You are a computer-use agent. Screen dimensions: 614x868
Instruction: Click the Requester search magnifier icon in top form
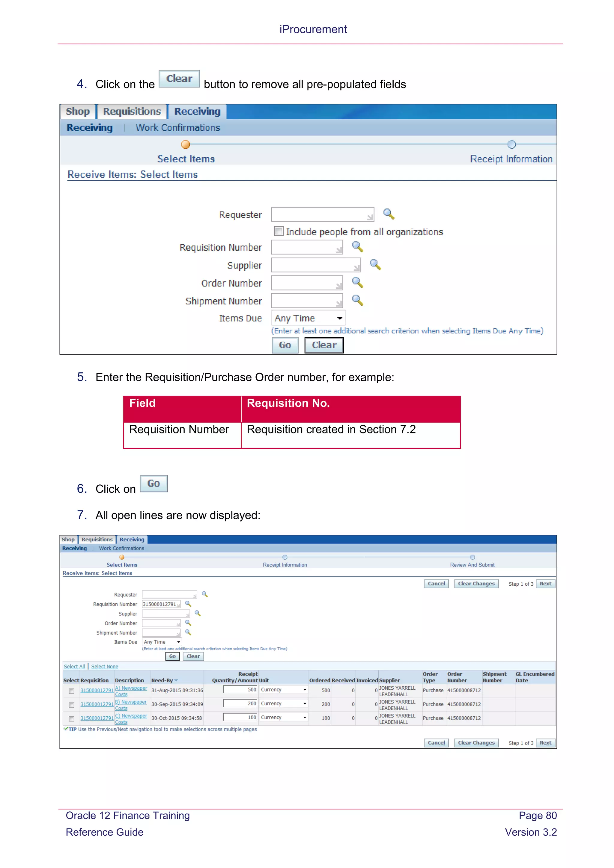389,214
